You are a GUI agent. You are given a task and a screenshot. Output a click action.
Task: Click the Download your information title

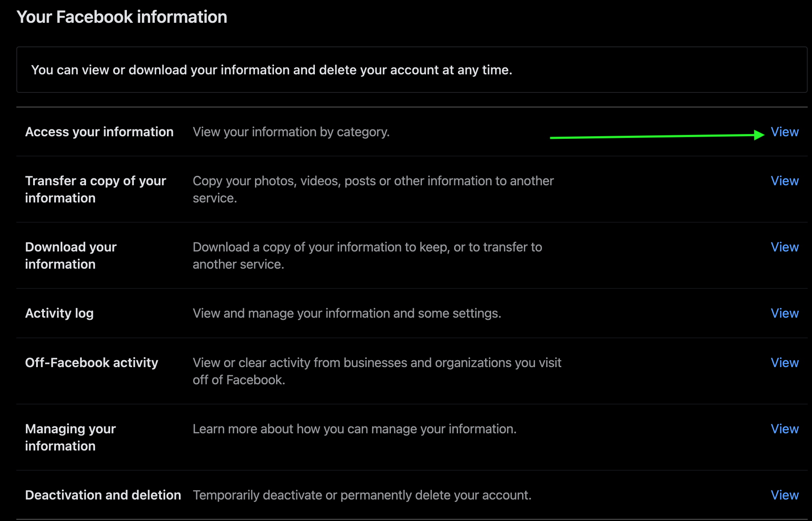click(71, 256)
